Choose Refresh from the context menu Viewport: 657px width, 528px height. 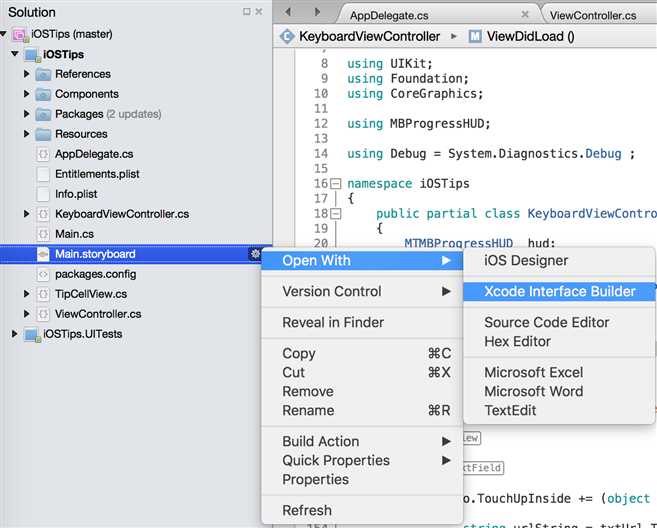[x=362, y=510]
